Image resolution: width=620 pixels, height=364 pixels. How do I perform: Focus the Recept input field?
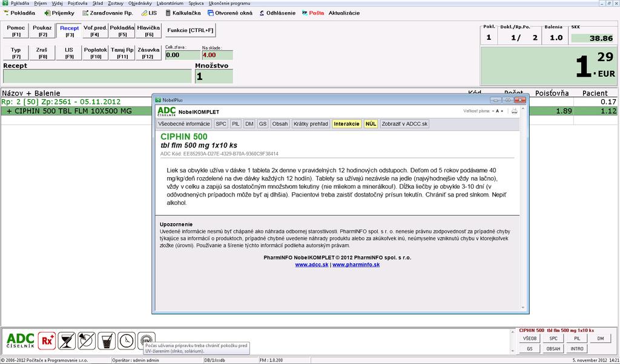pos(97,76)
